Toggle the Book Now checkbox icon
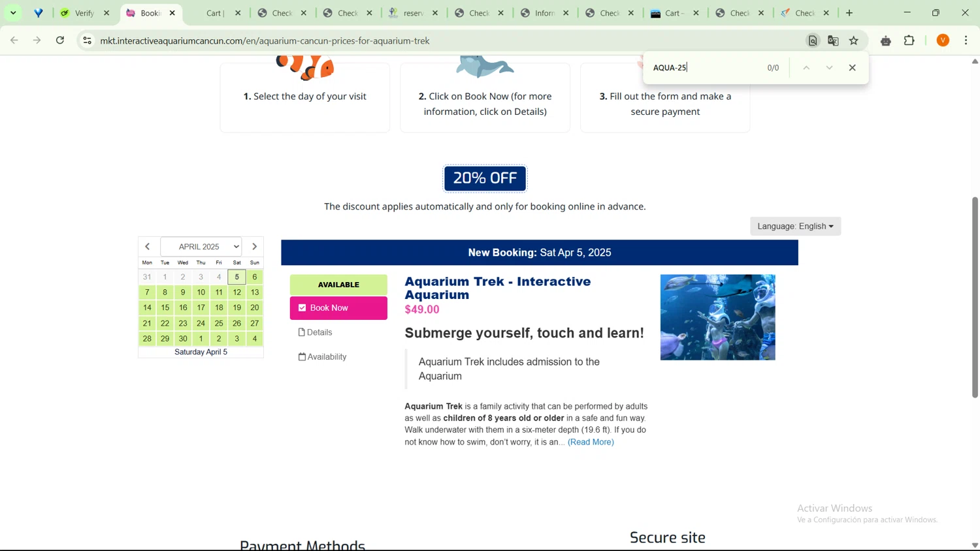 coord(302,308)
